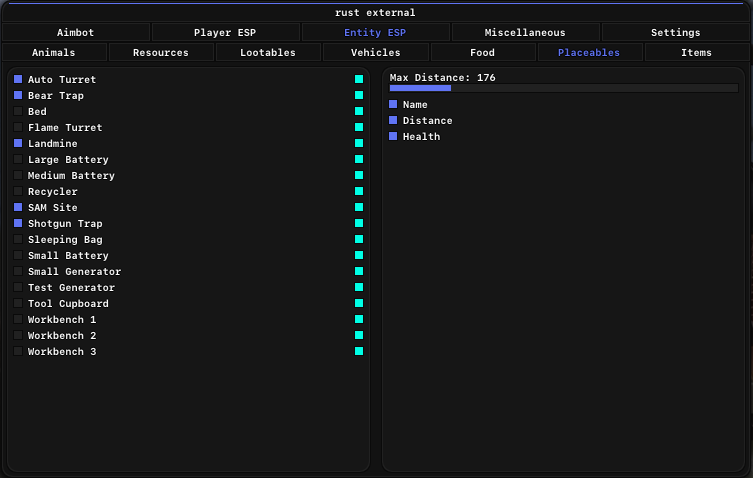Switch to the Player ESP tab
The height and width of the screenshot is (478, 753).
click(x=225, y=33)
